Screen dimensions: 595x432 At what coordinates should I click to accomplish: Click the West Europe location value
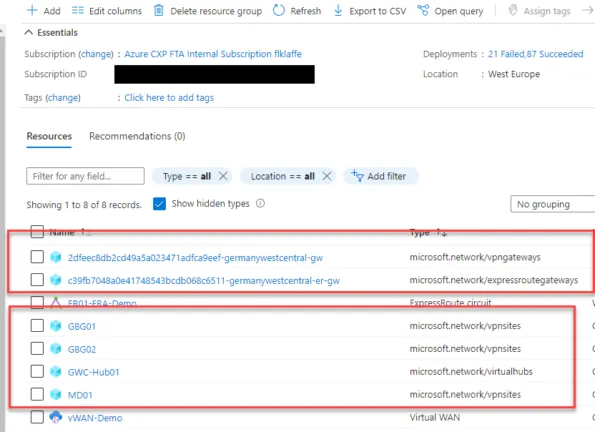[514, 74]
